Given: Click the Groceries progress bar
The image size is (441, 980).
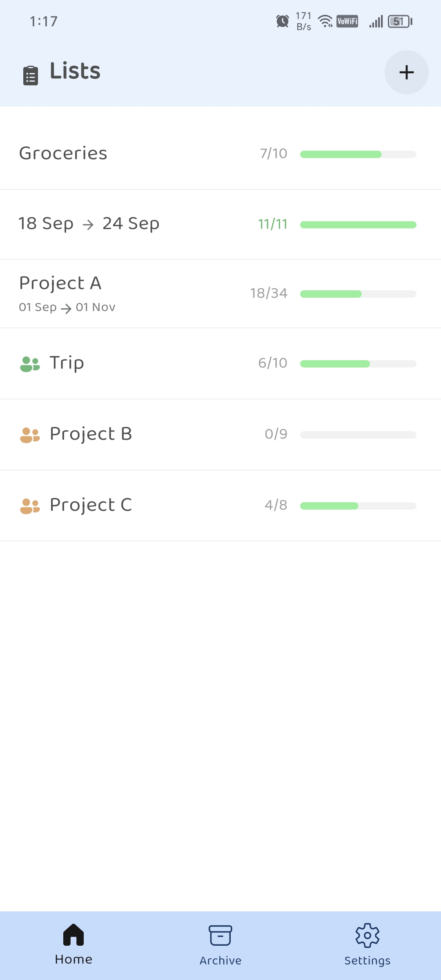Looking at the screenshot, I should point(358,154).
